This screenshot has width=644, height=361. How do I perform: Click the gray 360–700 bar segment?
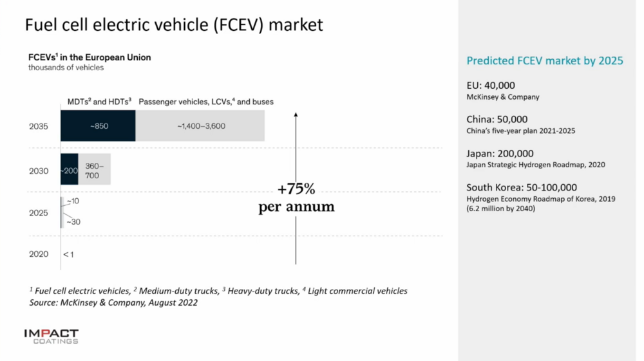pos(94,170)
